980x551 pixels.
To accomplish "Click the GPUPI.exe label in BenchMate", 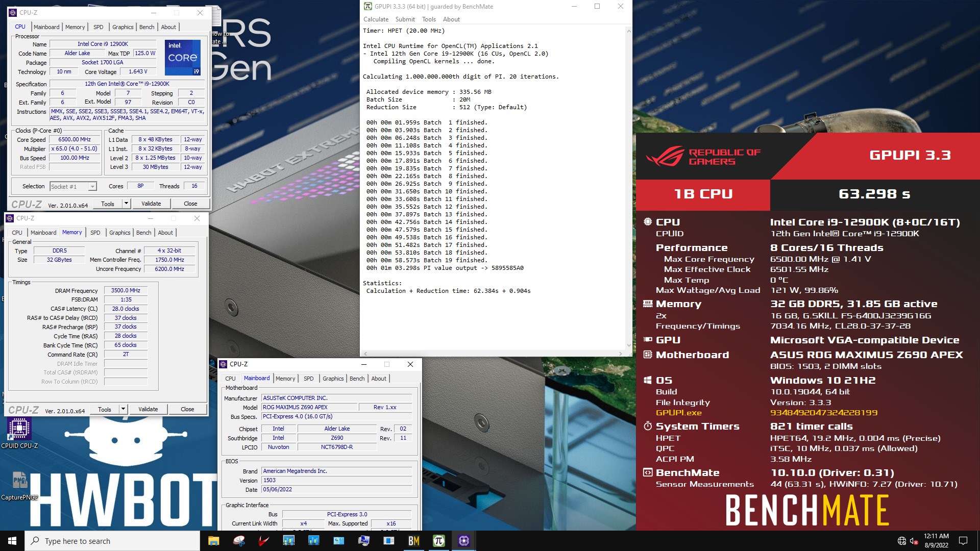I will 678,413.
